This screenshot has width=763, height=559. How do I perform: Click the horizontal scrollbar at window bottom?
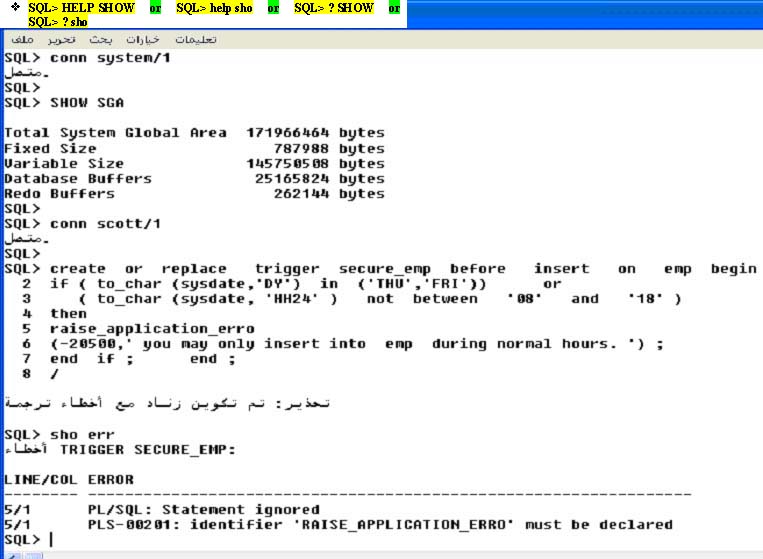pyautogui.click(x=380, y=553)
